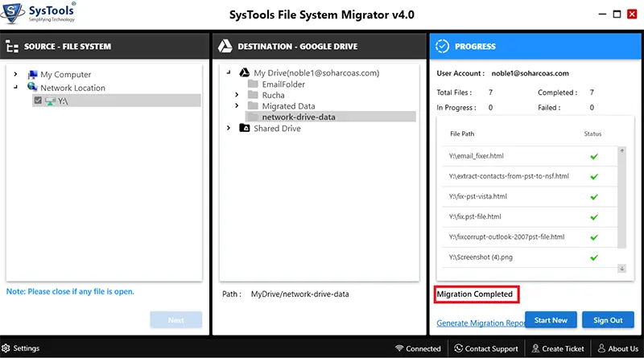Click the Y:\Screenshot (4).png file path
This screenshot has width=644, height=358.
pos(481,257)
